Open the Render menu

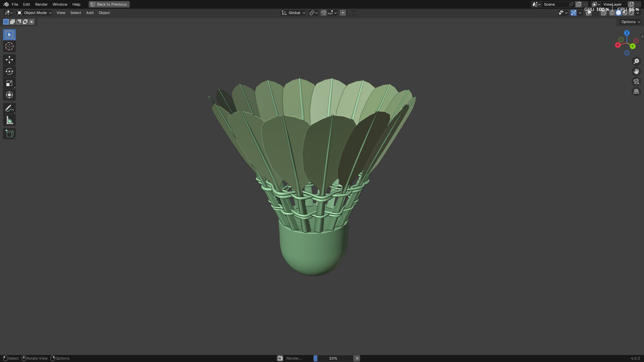point(41,4)
